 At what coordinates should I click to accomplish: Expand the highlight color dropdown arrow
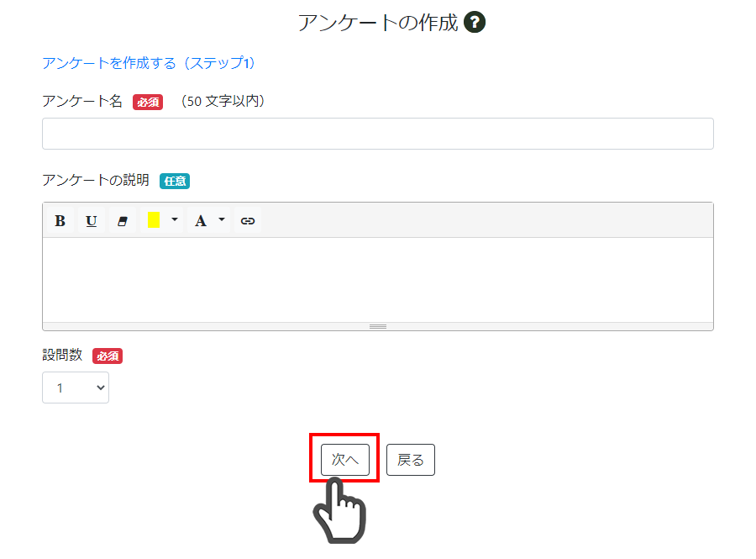click(175, 220)
